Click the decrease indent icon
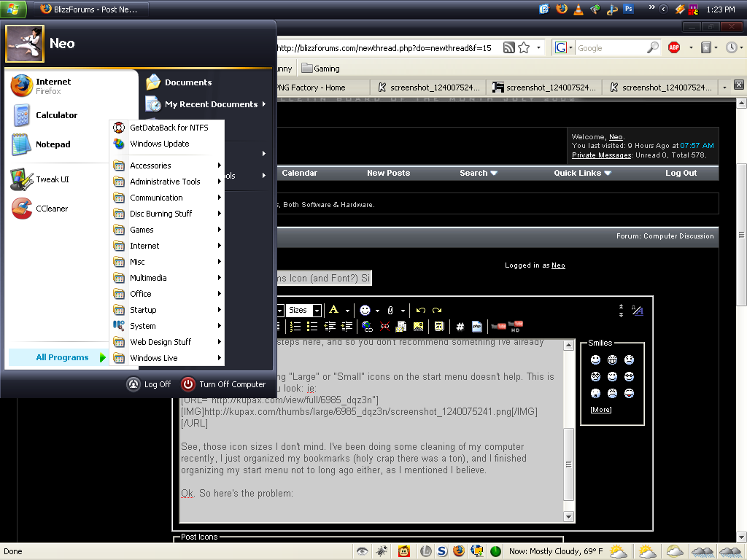Image resolution: width=747 pixels, height=560 pixels. click(x=330, y=327)
